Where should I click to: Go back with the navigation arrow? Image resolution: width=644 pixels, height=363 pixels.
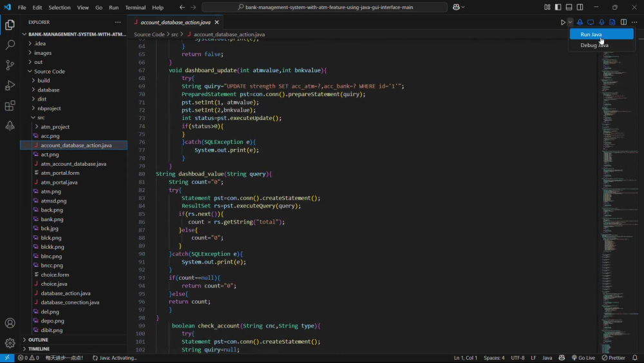[182, 7]
